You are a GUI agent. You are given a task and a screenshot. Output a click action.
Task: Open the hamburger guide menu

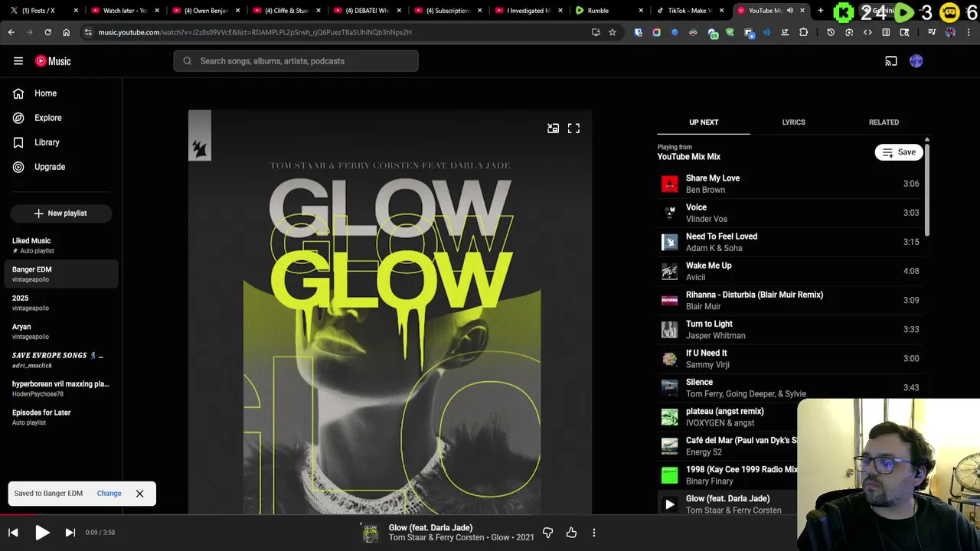(18, 61)
